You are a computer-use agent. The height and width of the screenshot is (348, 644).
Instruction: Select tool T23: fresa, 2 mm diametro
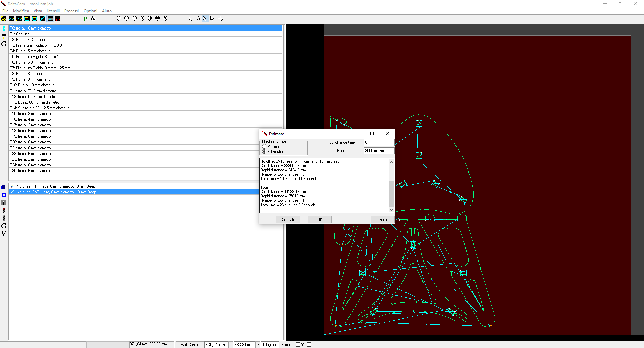point(146,159)
